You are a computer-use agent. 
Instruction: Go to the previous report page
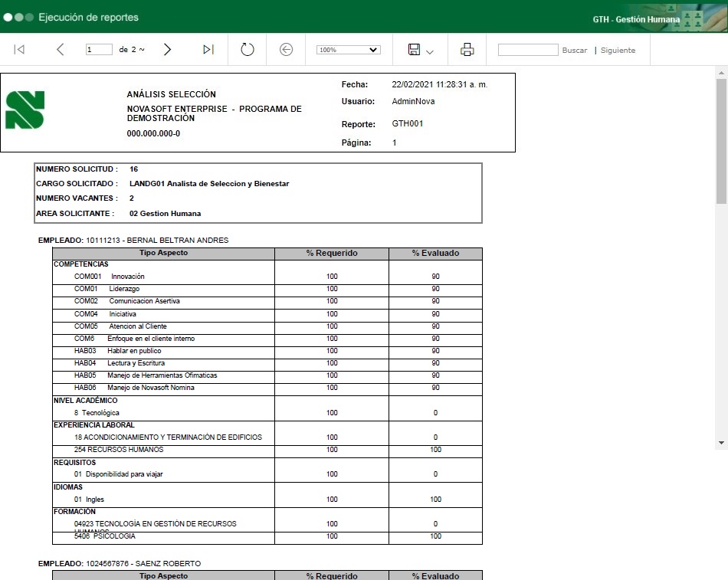[61, 50]
